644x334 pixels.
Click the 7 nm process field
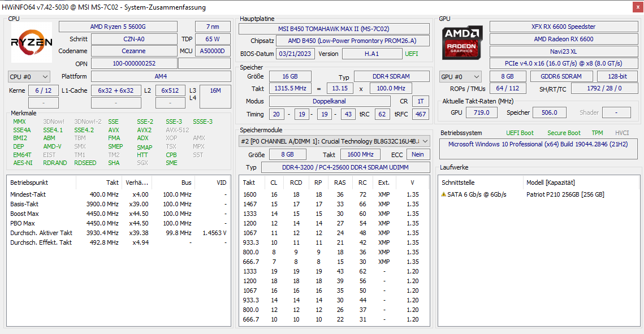pyautogui.click(x=213, y=27)
